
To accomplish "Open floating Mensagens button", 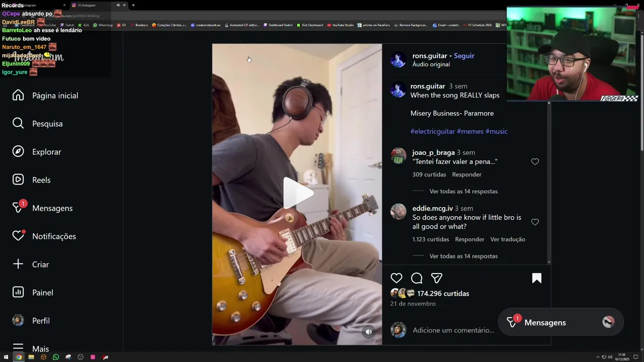I will point(560,322).
